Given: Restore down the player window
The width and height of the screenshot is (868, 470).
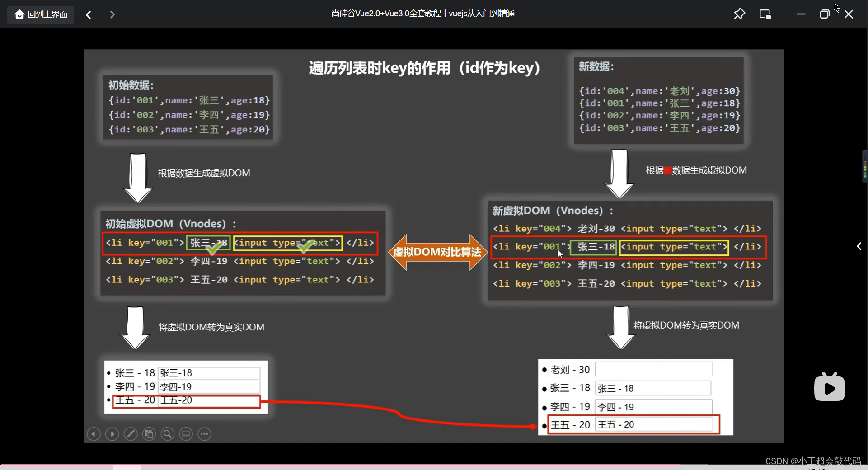Looking at the screenshot, I should coord(825,14).
